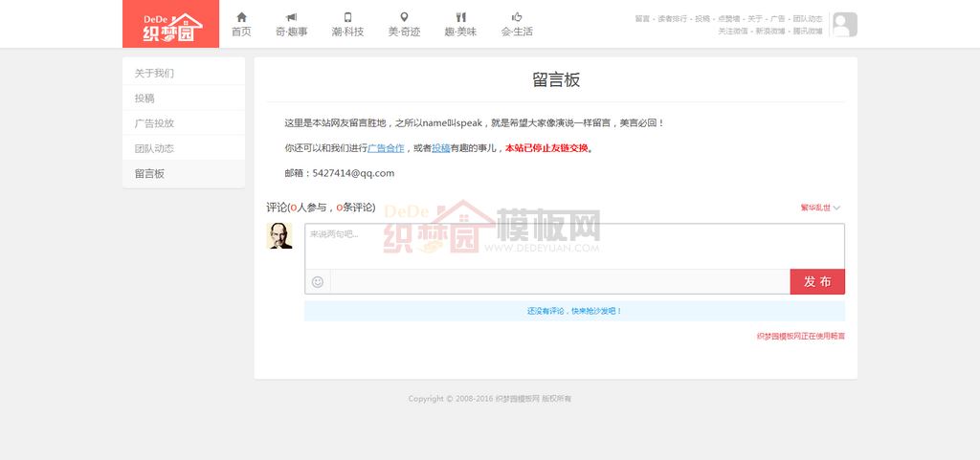
Task: Click the fork and knife icon for 趣·美味
Action: pos(460,17)
